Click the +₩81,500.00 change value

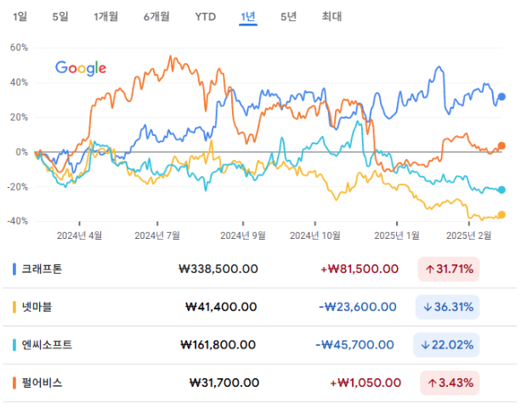(x=359, y=269)
